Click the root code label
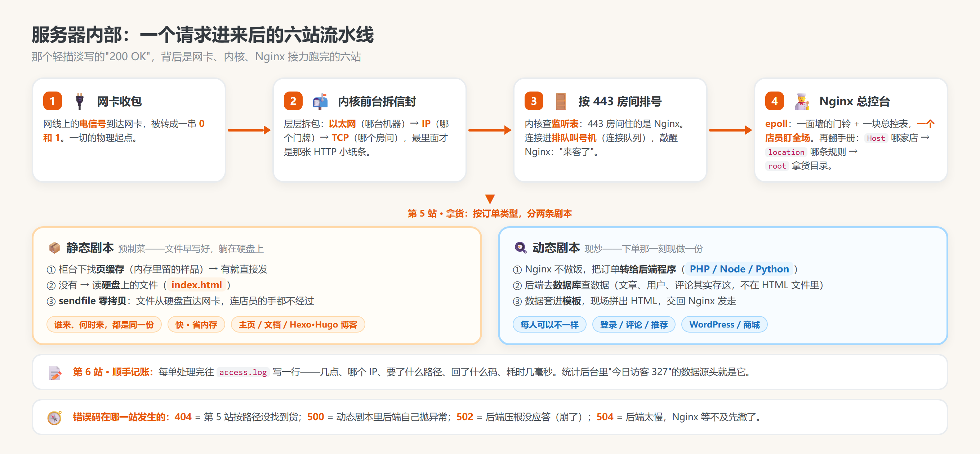 coord(776,166)
